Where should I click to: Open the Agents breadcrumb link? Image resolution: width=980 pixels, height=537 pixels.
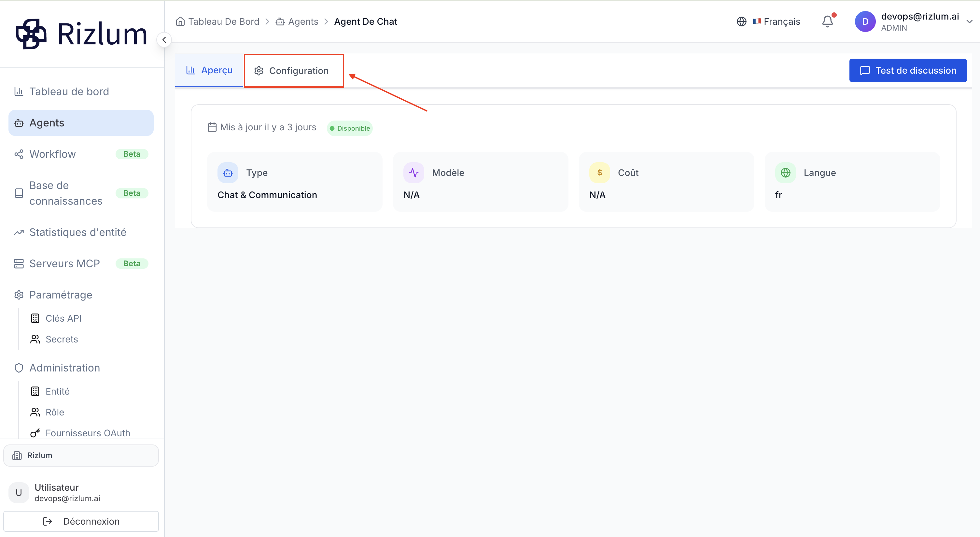tap(303, 21)
